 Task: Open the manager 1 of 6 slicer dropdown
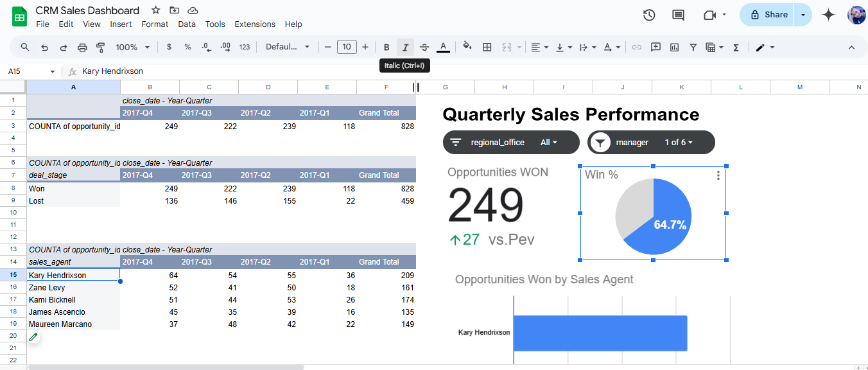coord(679,143)
